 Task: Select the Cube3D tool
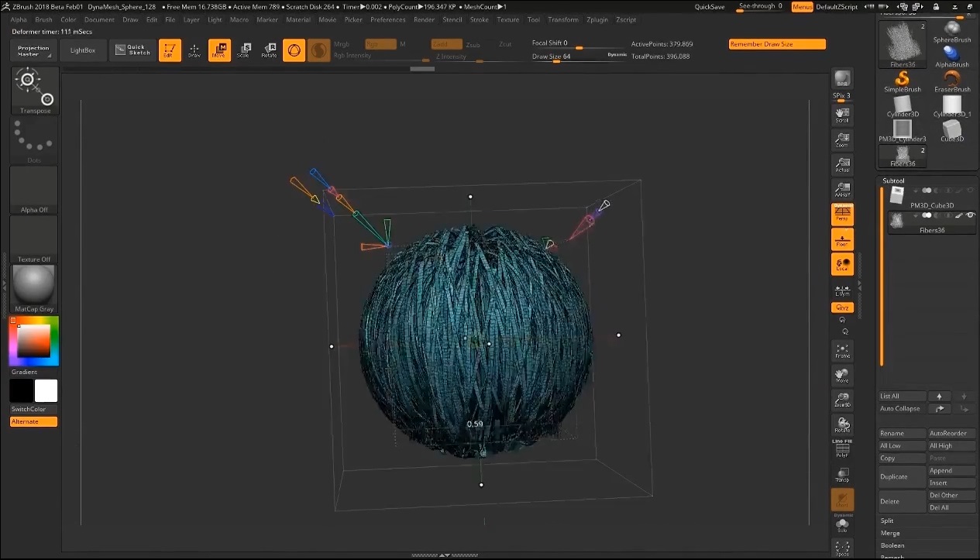pos(952,131)
